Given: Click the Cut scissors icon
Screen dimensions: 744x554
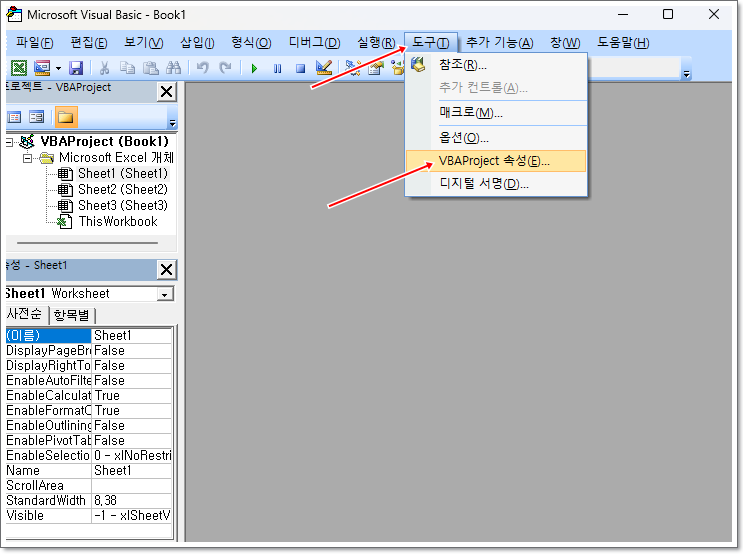Looking at the screenshot, I should click(104, 68).
